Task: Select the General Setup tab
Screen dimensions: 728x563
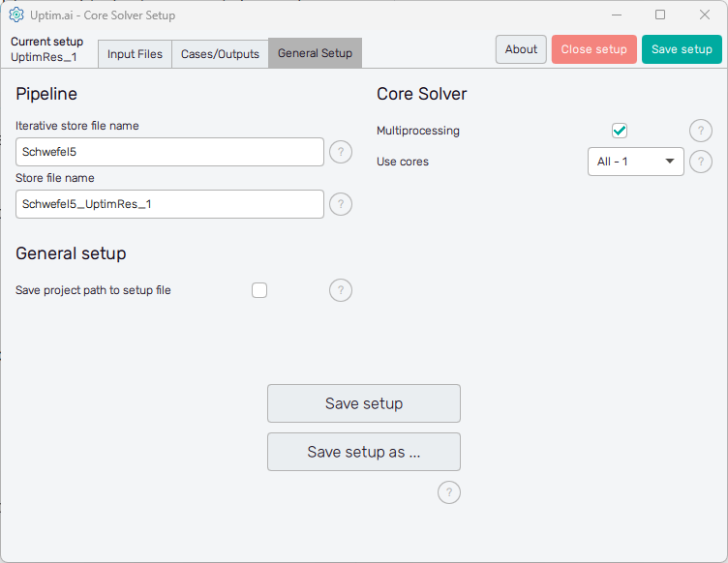Action: pyautogui.click(x=315, y=54)
